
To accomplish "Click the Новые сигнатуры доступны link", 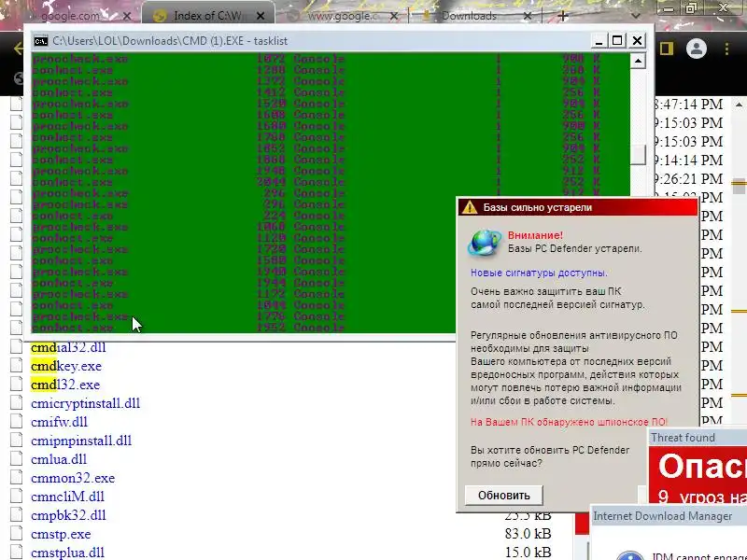I will click(539, 273).
